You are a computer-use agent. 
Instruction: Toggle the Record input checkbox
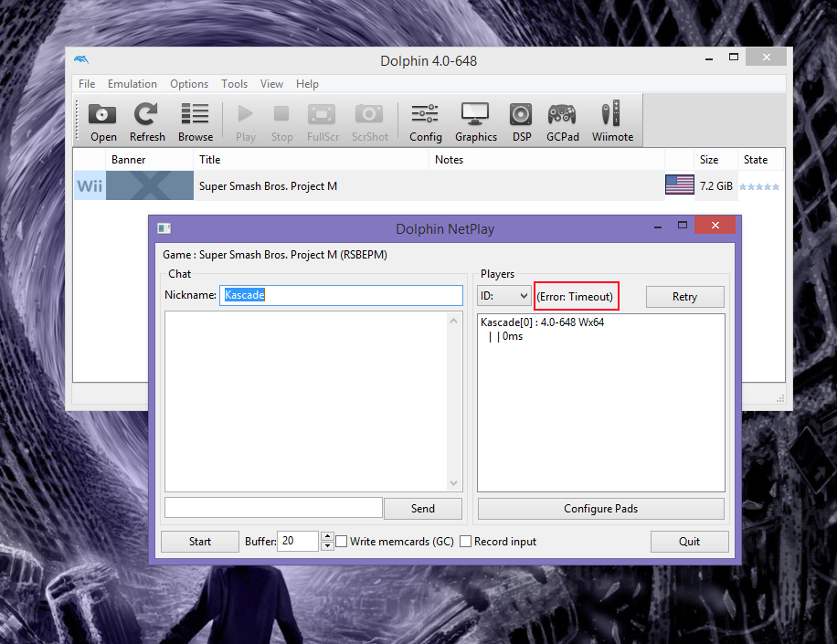point(466,542)
